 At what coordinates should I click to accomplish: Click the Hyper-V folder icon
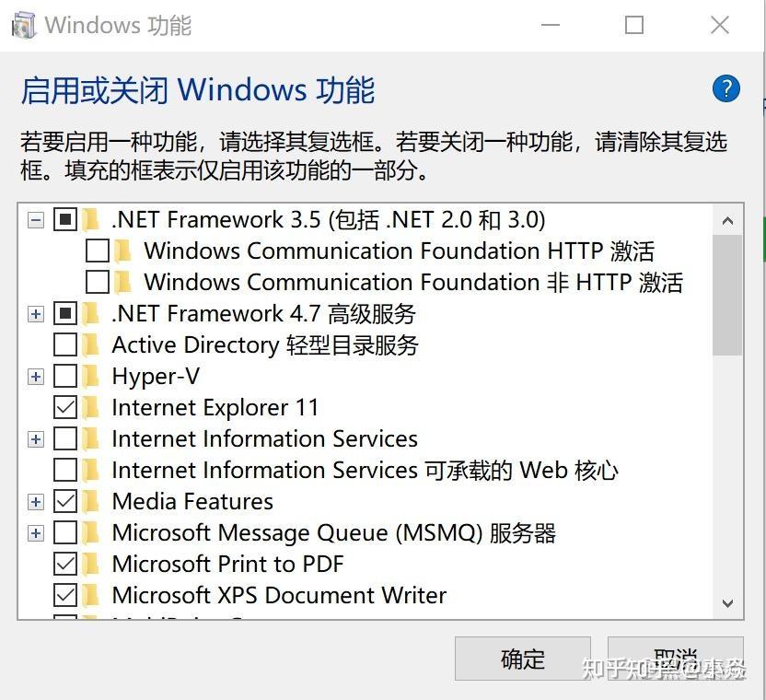(x=91, y=376)
